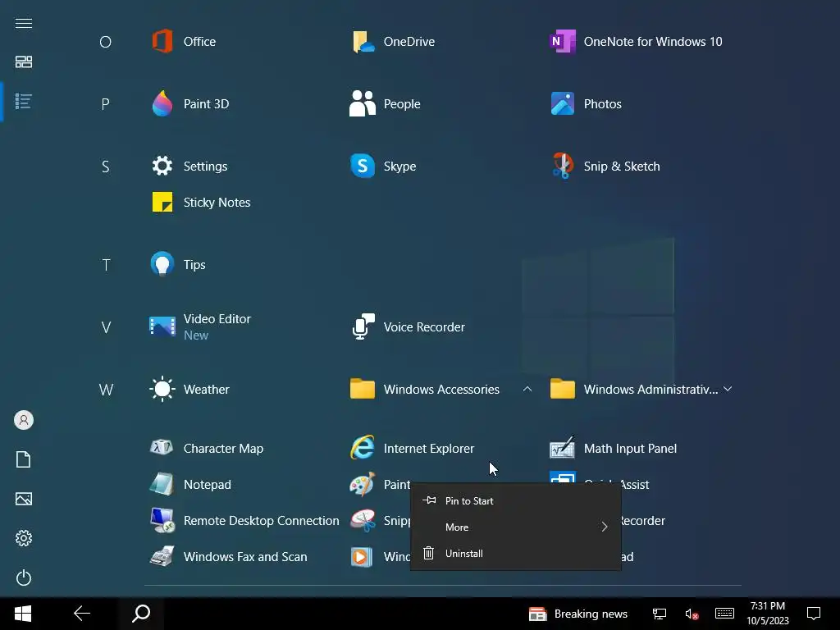Open the Weather app
The image size is (840, 630).
[189, 390]
